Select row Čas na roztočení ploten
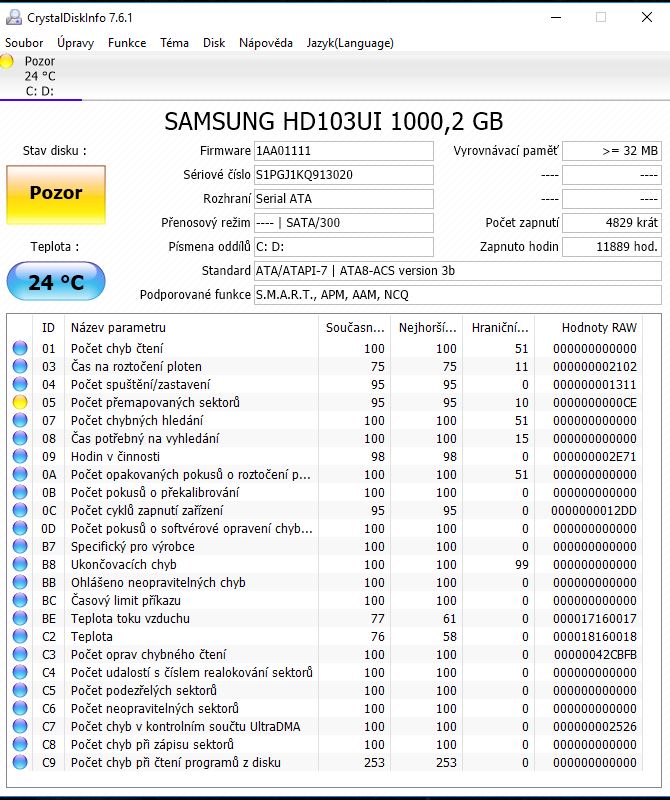The image size is (670, 800). click(326, 366)
